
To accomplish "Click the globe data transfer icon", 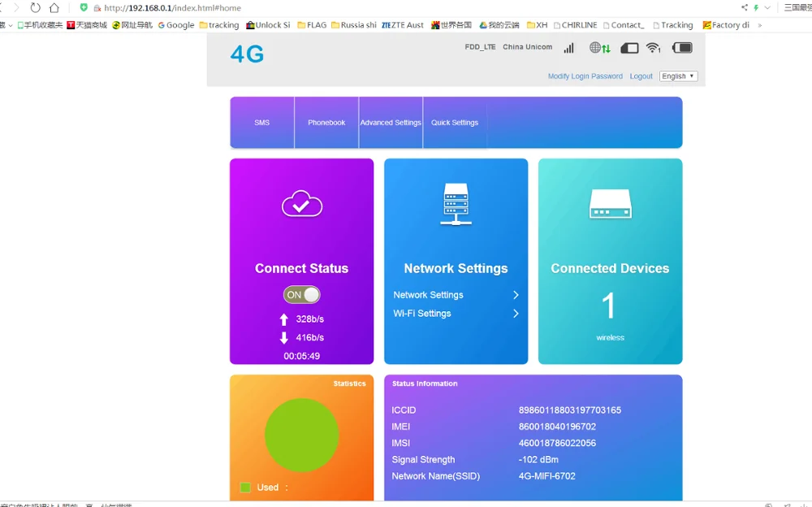I will point(600,48).
